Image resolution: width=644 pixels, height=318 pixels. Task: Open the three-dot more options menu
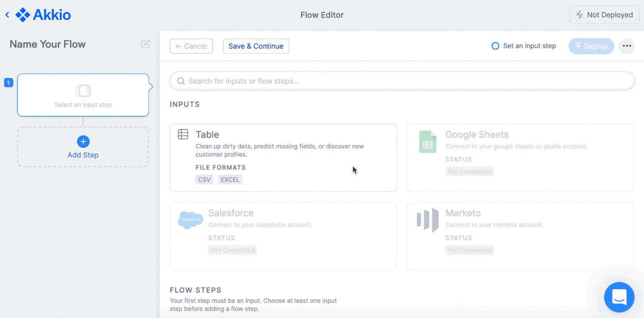(x=627, y=46)
